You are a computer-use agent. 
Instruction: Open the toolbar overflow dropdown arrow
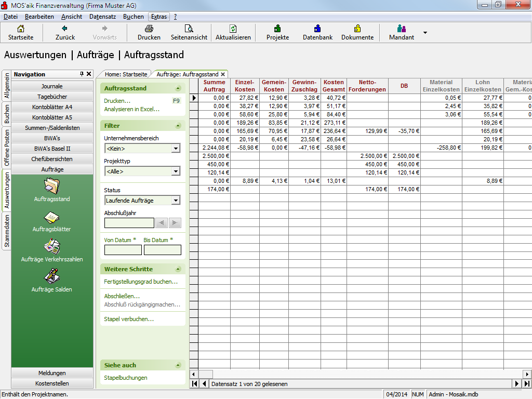pos(425,33)
